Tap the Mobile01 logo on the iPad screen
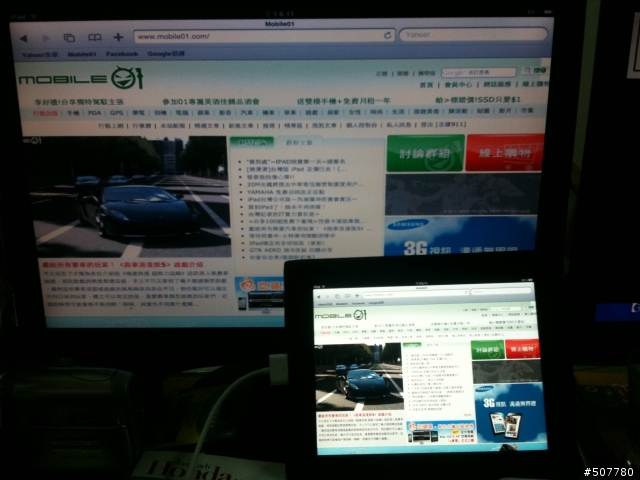 [340, 315]
